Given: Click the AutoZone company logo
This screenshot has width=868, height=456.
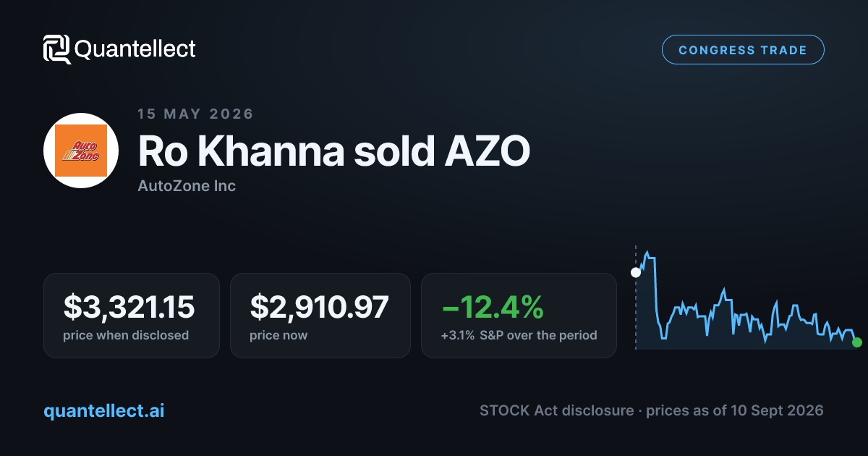Looking at the screenshot, I should [x=81, y=151].
